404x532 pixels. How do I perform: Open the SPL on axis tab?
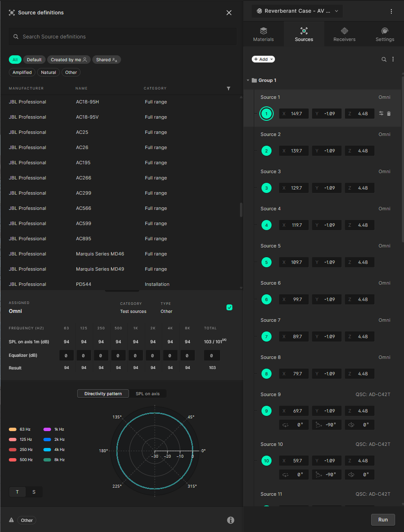coord(148,394)
